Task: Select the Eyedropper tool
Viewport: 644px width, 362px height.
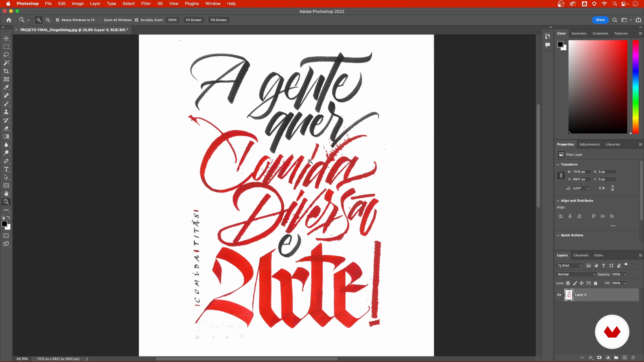Action: [6, 87]
